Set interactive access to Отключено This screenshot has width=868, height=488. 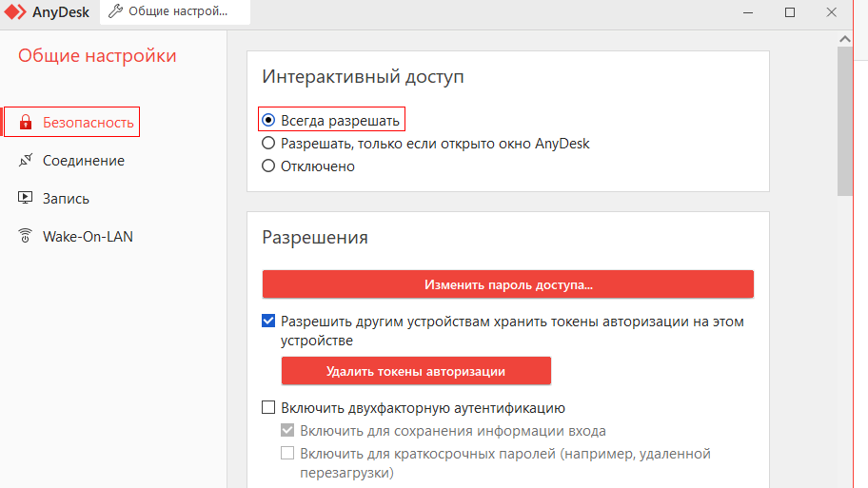[269, 166]
